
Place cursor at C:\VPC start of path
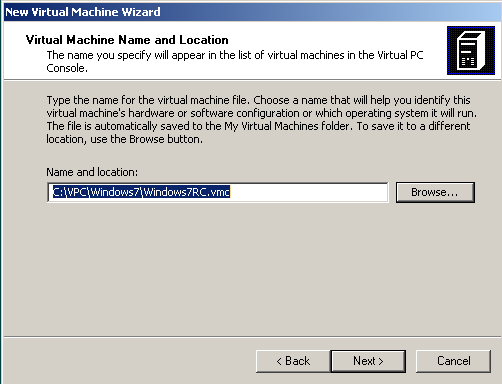70,192
